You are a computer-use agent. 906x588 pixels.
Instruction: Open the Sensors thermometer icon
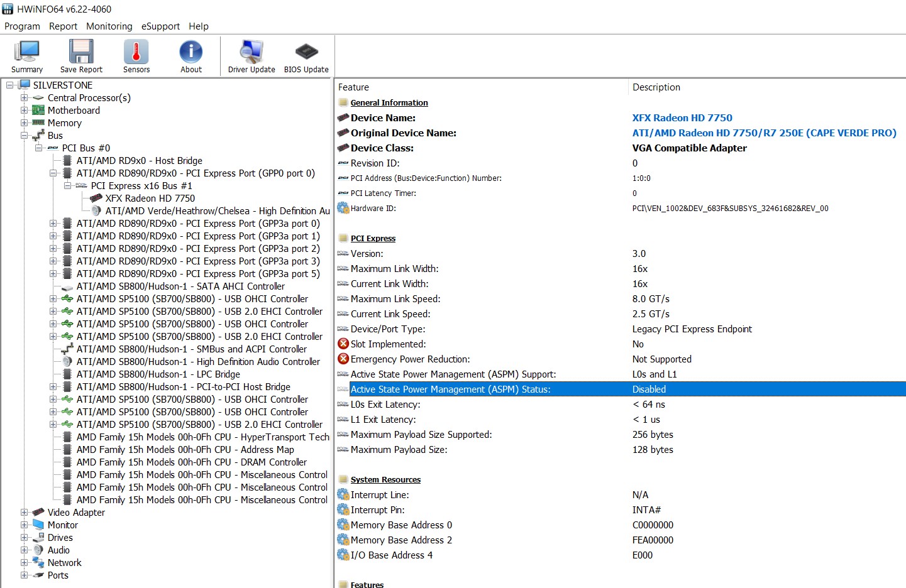[x=136, y=52]
